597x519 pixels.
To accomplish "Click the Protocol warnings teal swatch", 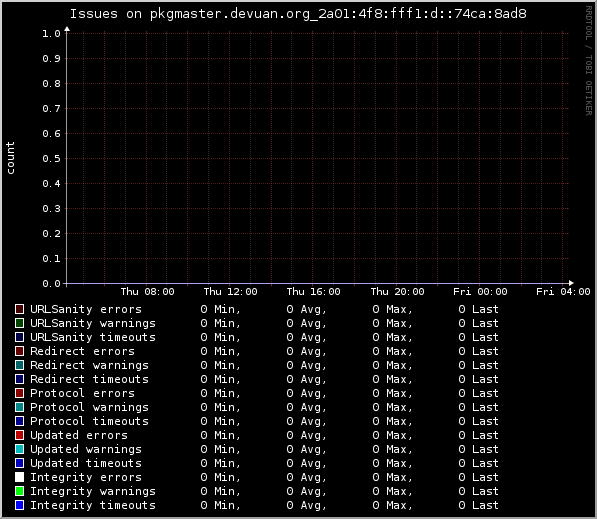I will 19,407.
